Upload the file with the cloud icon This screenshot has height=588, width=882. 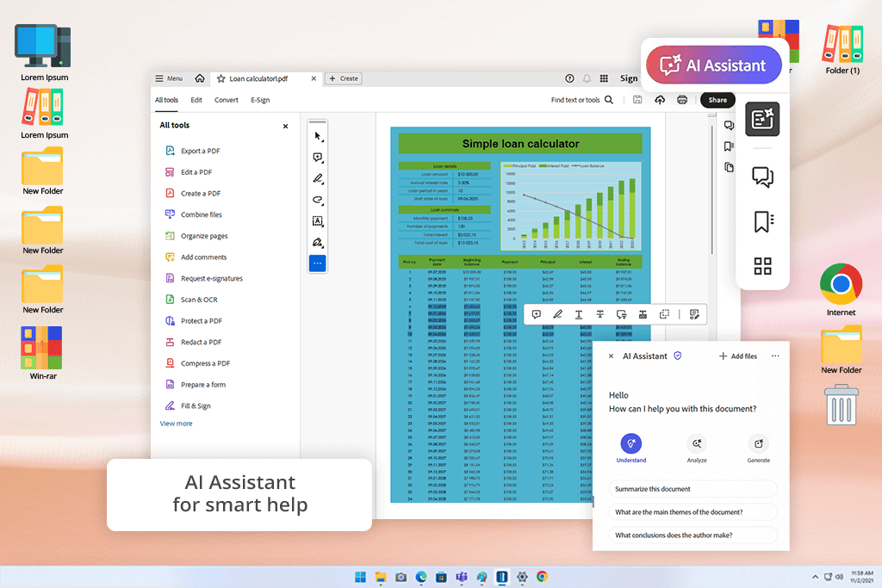pyautogui.click(x=660, y=100)
